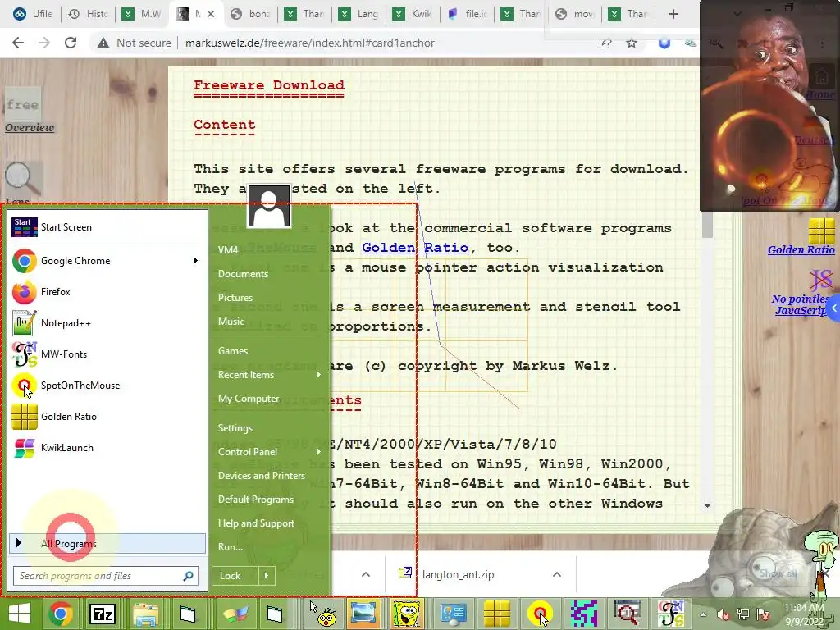Switch to the History tab
Image resolution: width=840 pixels, height=630 pixels.
pyautogui.click(x=89, y=14)
